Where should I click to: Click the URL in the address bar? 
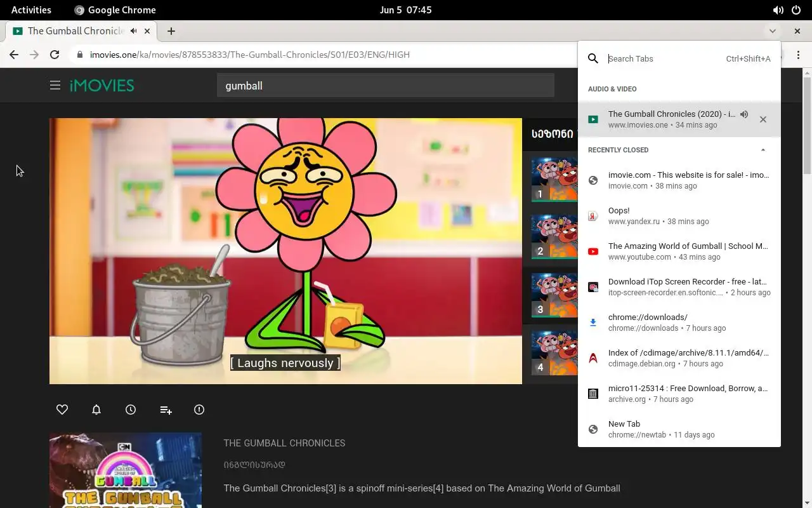(x=249, y=55)
